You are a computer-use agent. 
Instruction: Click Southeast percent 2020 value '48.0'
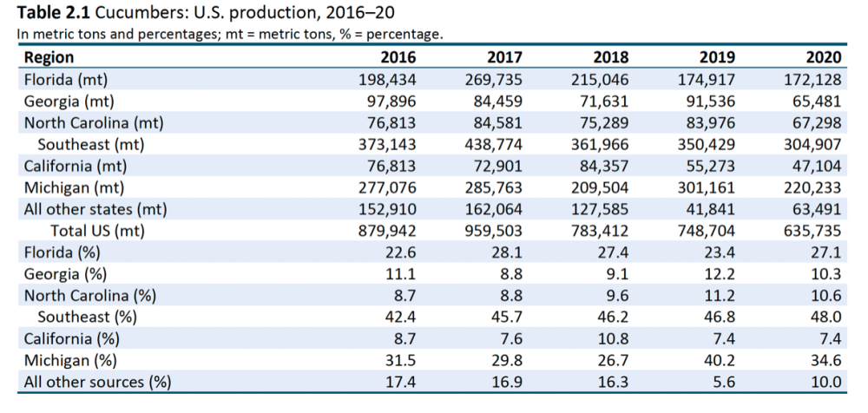coord(826,318)
